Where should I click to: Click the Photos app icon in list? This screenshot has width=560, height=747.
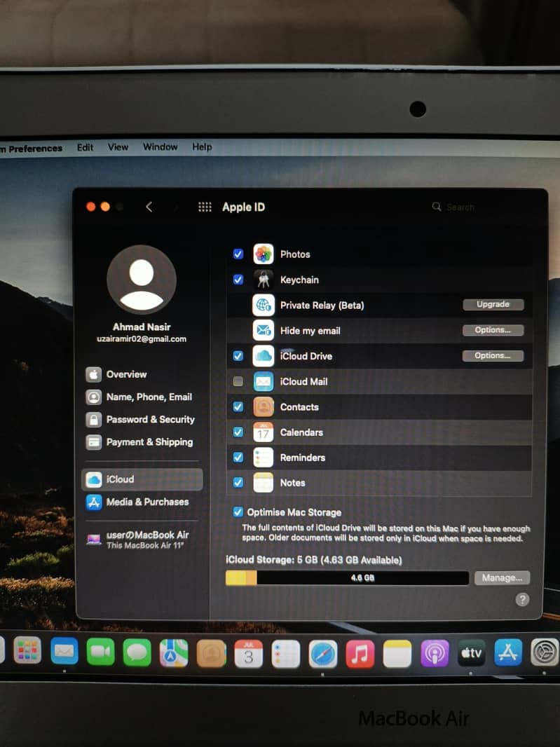263,254
